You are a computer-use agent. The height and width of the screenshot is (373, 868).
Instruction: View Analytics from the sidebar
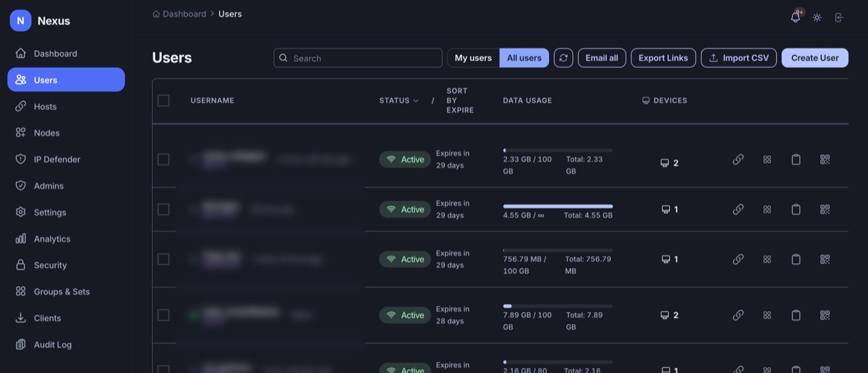[66, 239]
